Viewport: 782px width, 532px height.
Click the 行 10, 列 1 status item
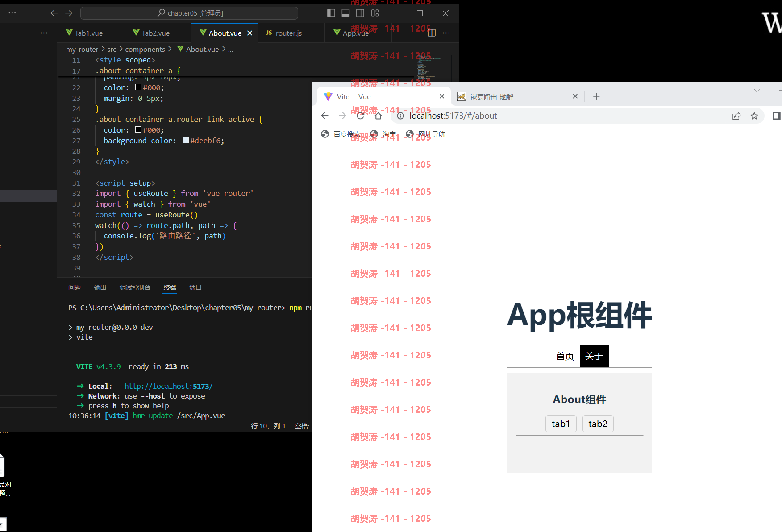point(268,426)
